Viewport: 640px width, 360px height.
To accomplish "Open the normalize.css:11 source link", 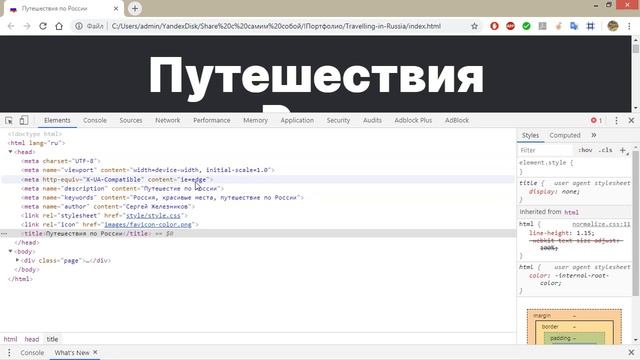I will tap(601, 224).
